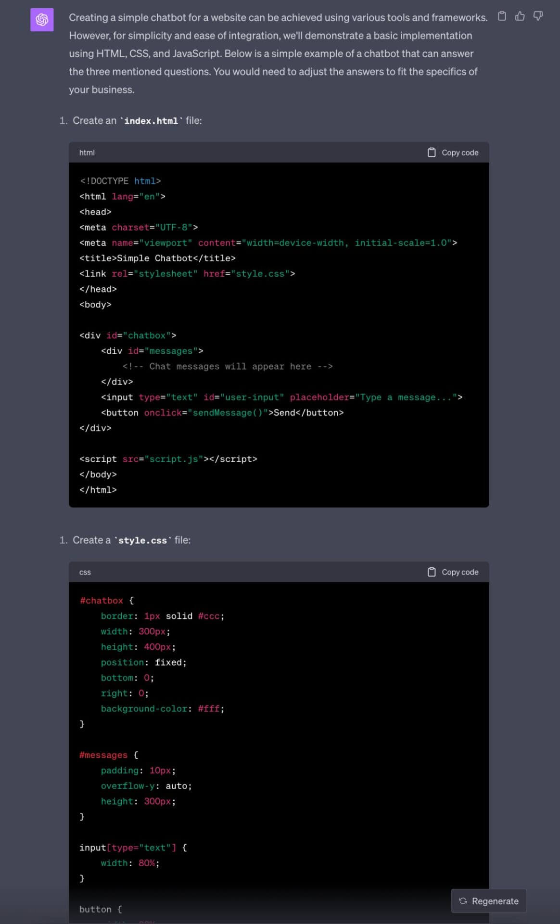Click the '</html>' closing tag line
The image size is (560, 924).
pos(98,490)
